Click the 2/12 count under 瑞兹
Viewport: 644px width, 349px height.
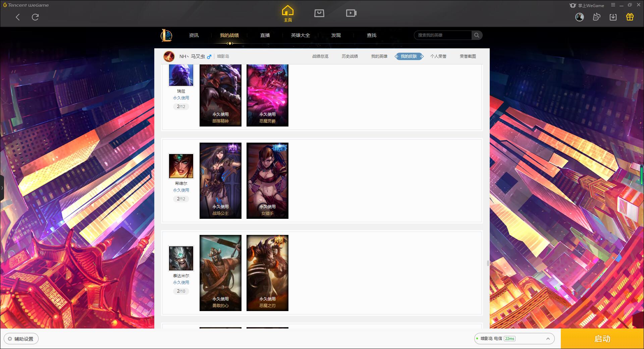181,107
